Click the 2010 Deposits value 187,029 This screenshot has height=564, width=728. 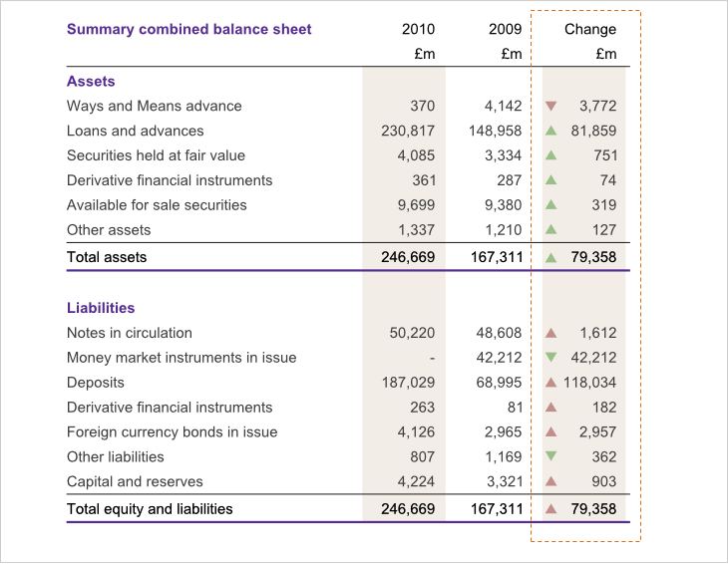click(408, 383)
